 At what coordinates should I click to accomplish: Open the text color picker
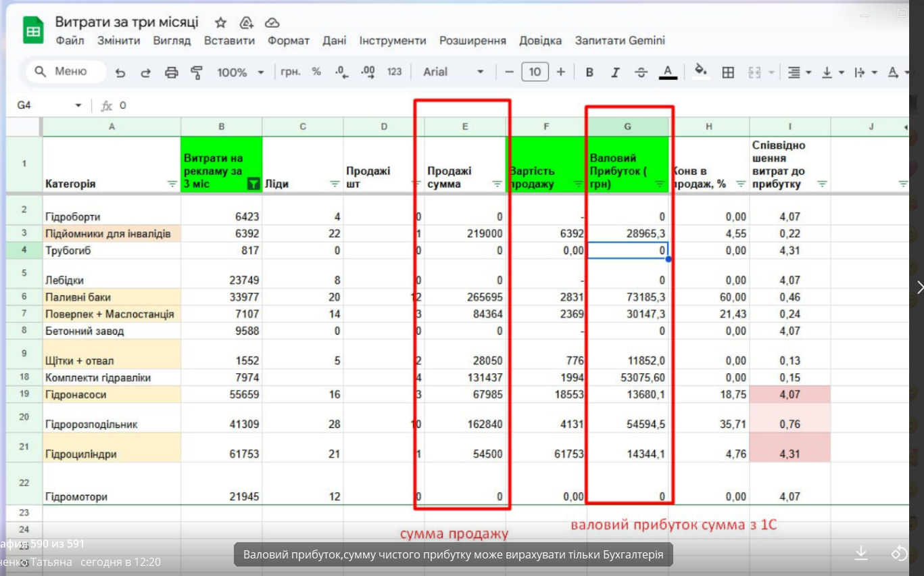coord(668,72)
